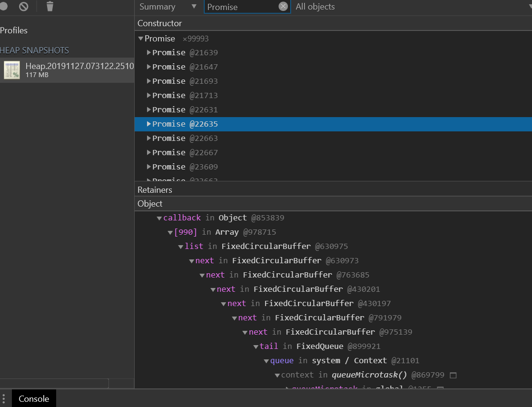
Task: Click the Constructor column header
Action: [x=333, y=23]
